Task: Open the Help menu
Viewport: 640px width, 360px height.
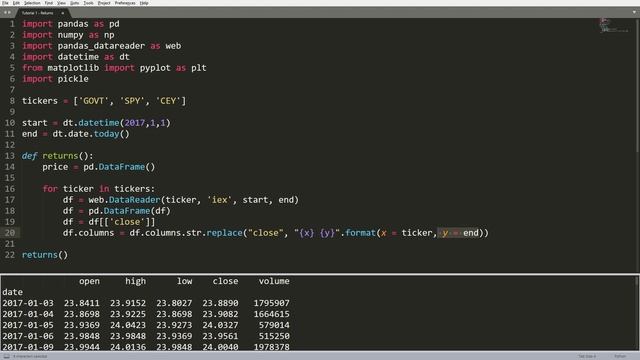Action: (x=144, y=3)
